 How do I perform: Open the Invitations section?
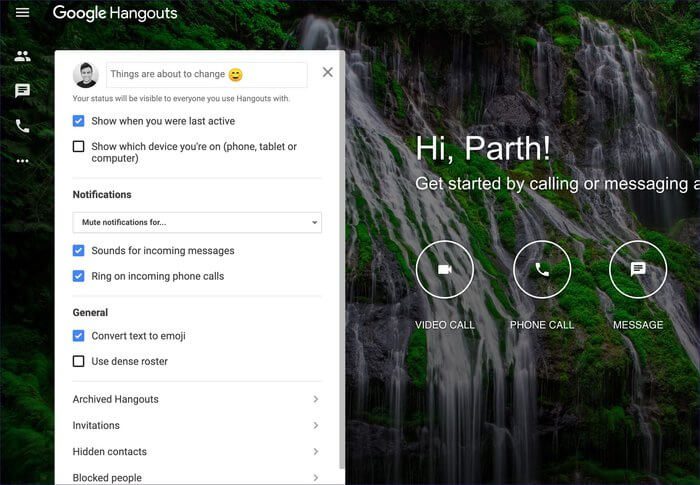197,425
